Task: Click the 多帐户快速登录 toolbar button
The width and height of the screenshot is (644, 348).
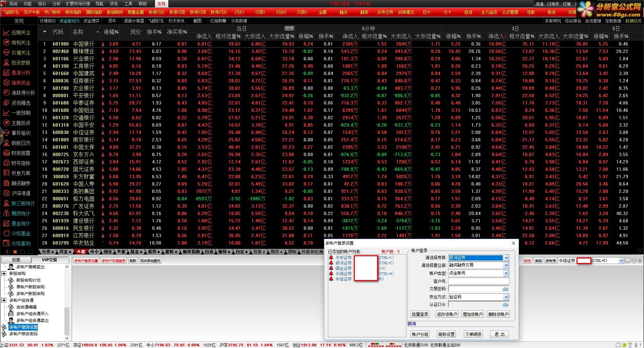Action: (x=114, y=261)
